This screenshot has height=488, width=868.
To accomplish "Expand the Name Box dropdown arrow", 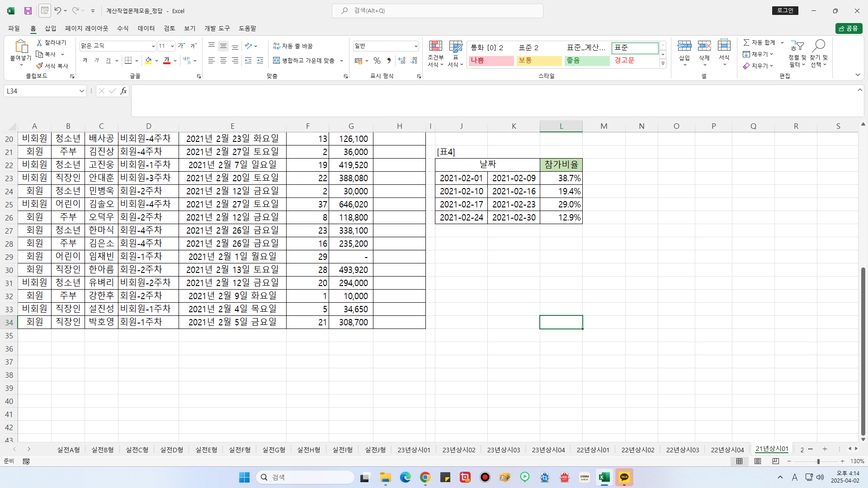I will [81, 91].
